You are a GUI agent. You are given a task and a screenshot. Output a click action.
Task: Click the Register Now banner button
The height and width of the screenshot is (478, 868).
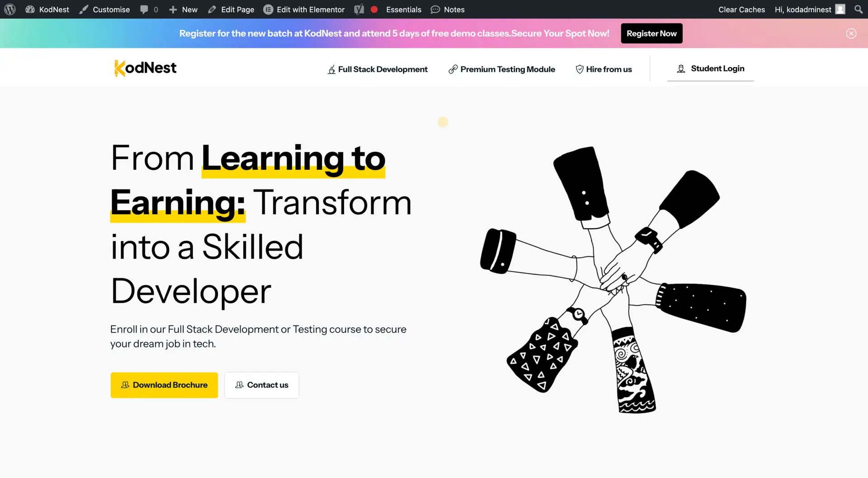tap(651, 33)
